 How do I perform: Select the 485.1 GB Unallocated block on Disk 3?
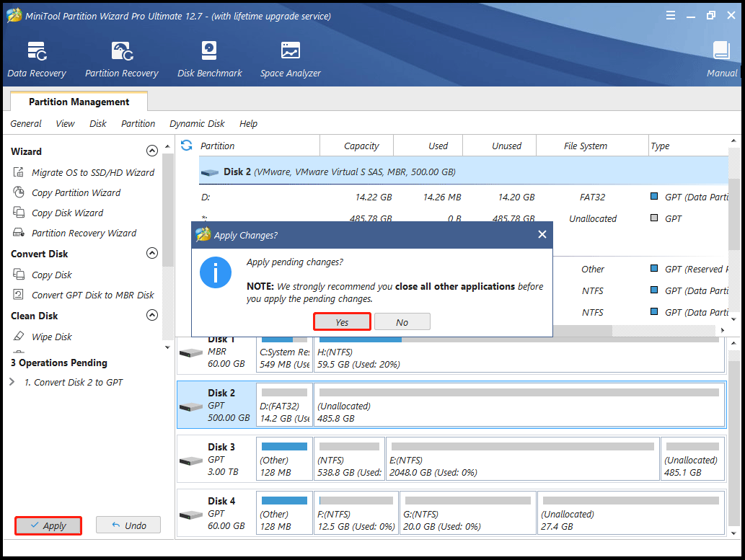[x=693, y=459]
